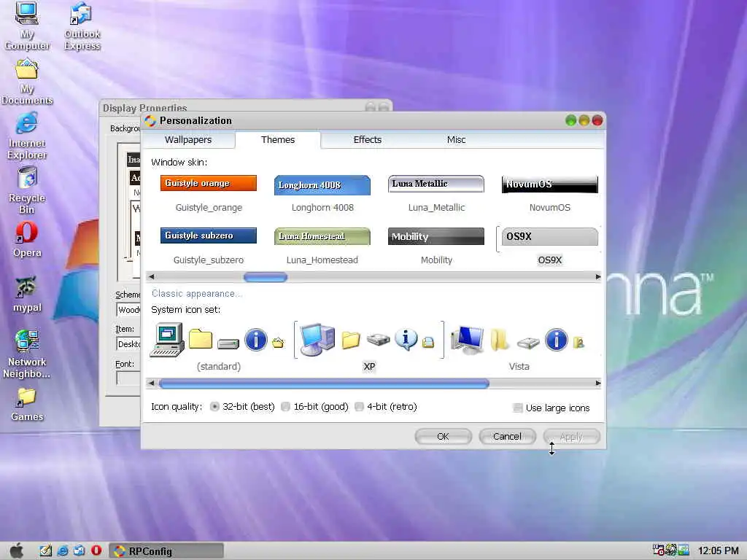The width and height of the screenshot is (747, 560).
Task: Click window skin scrollbar right arrow
Action: point(598,276)
